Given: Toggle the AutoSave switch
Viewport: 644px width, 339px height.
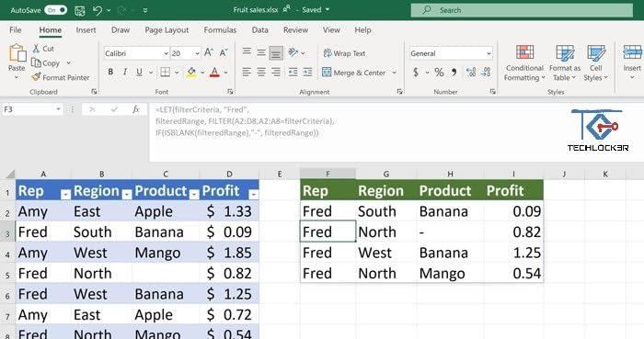Looking at the screenshot, I should tap(56, 10).
